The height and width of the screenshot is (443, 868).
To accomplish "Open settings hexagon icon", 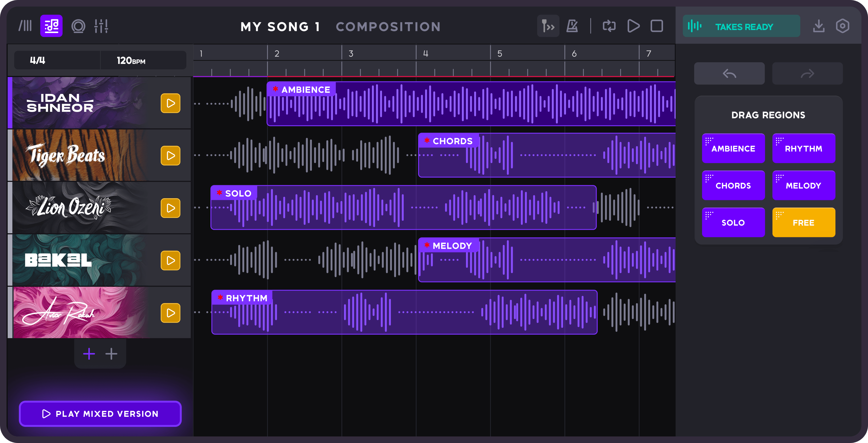I will point(842,26).
